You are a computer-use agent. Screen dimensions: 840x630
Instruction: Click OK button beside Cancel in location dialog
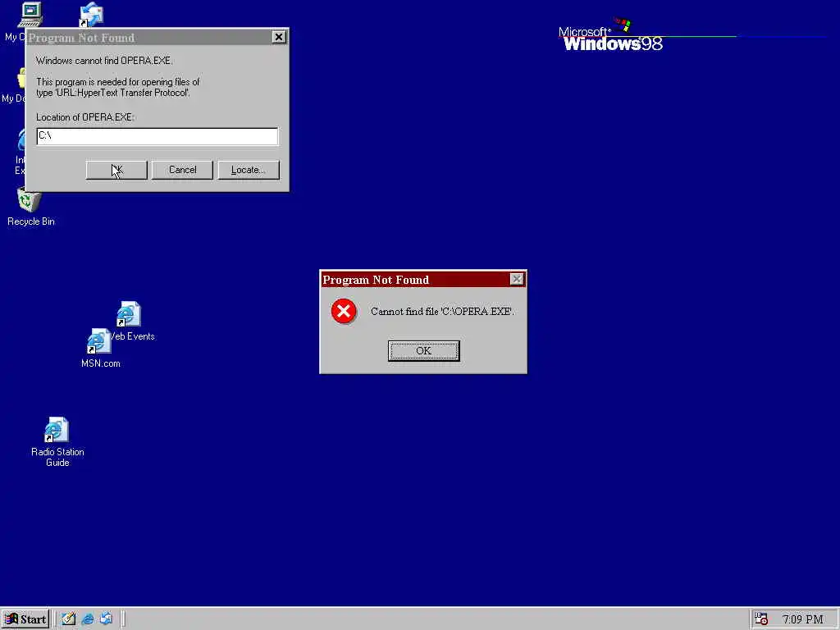[x=116, y=170]
